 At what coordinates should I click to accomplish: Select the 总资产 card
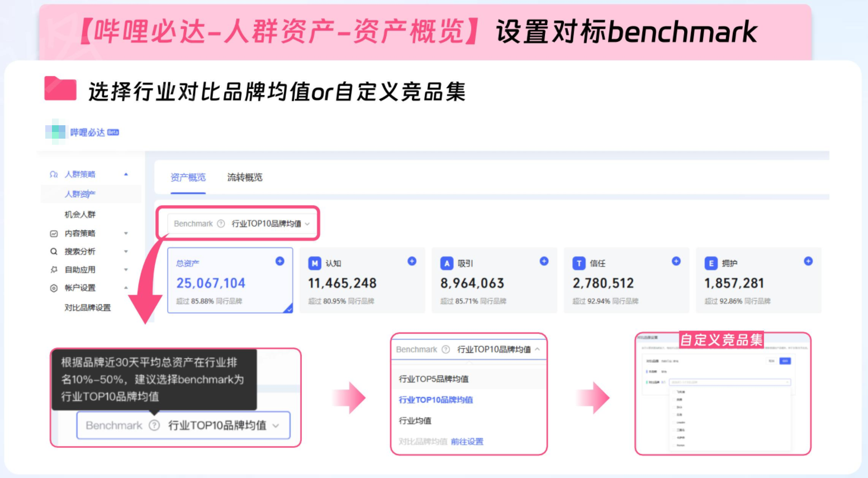(230, 280)
